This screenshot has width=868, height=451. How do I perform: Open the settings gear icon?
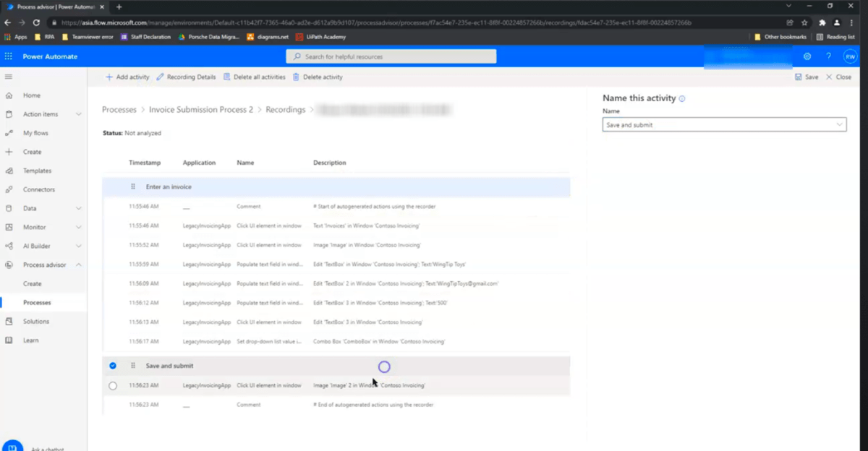pos(807,56)
